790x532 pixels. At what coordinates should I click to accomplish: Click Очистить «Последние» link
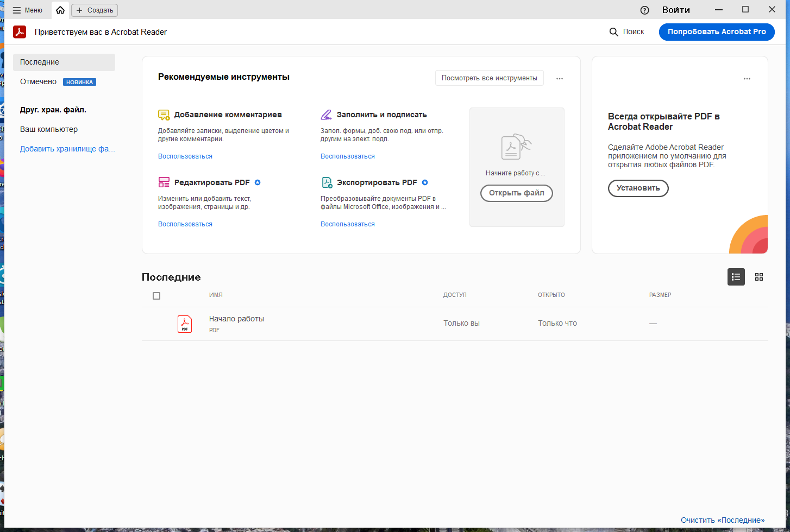pyautogui.click(x=722, y=520)
